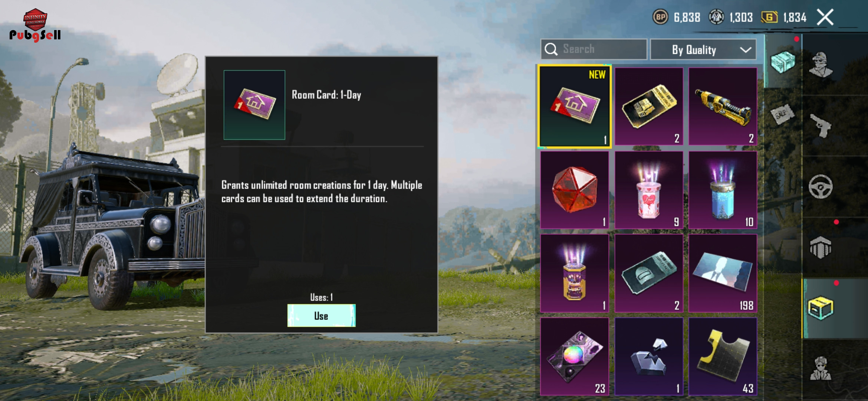Use the Room Card: 1-Day
This screenshot has width=868, height=401.
321,316
